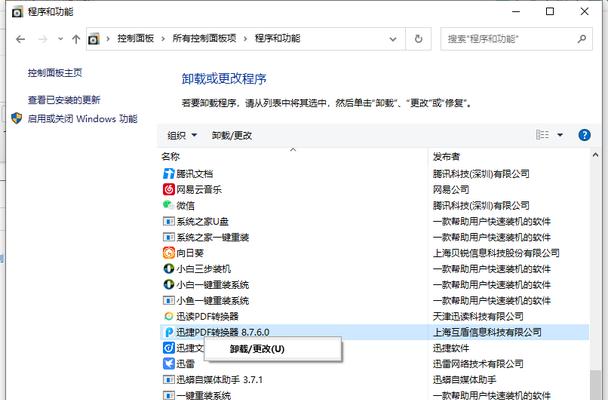
Task: Click the forward navigation arrow
Action: coord(43,39)
